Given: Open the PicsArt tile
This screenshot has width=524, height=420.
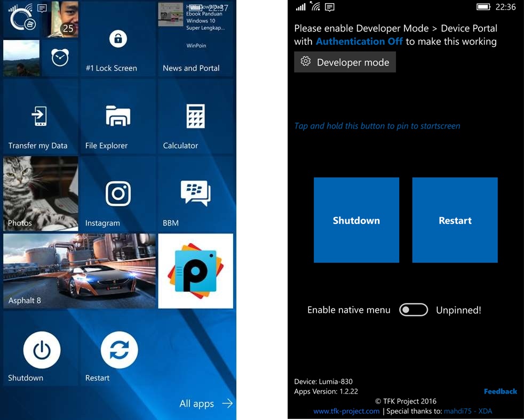Looking at the screenshot, I should point(195,271).
